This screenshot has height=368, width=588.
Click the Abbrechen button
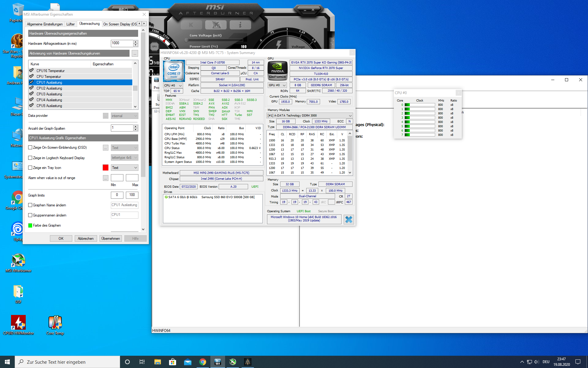(x=85, y=238)
